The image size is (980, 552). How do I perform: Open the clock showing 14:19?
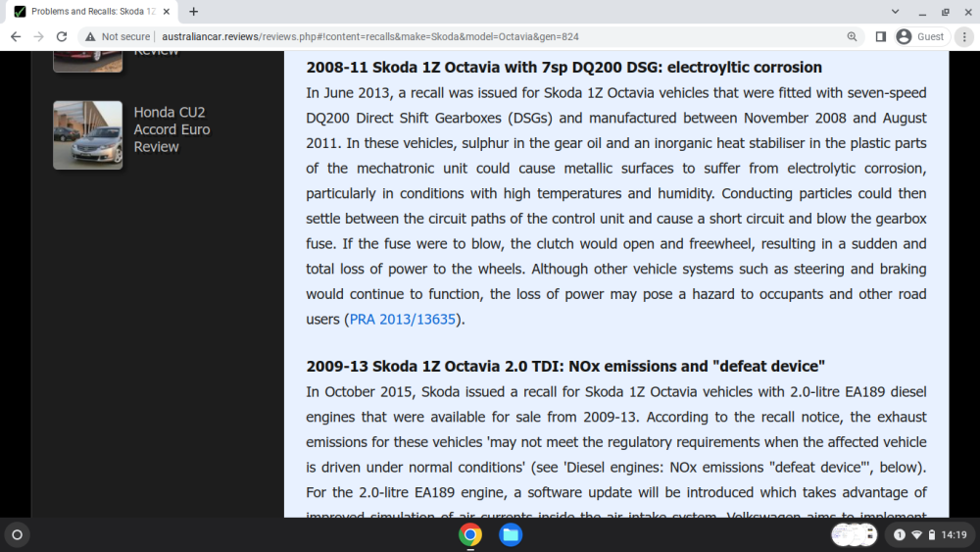(954, 534)
